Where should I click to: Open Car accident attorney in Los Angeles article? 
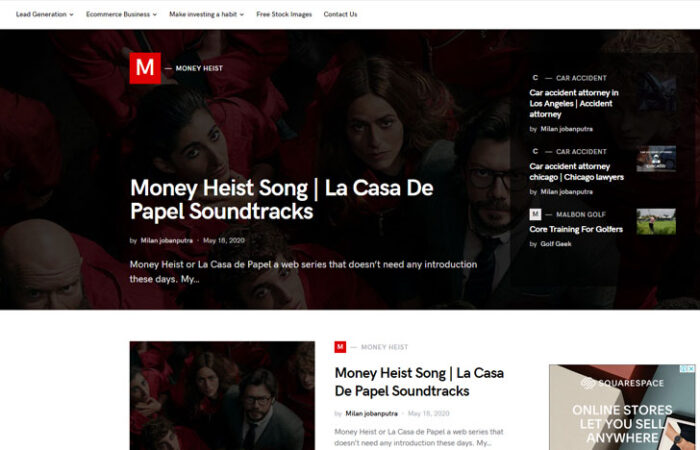574,103
